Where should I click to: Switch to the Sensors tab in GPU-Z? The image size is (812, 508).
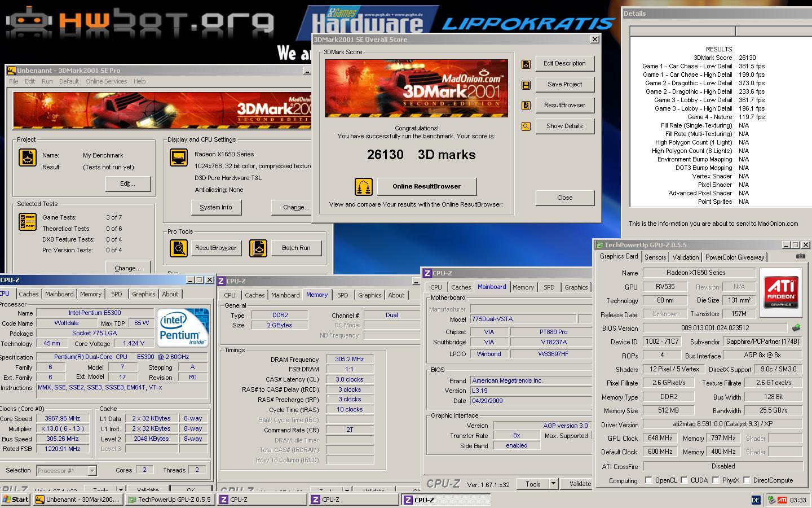(655, 257)
